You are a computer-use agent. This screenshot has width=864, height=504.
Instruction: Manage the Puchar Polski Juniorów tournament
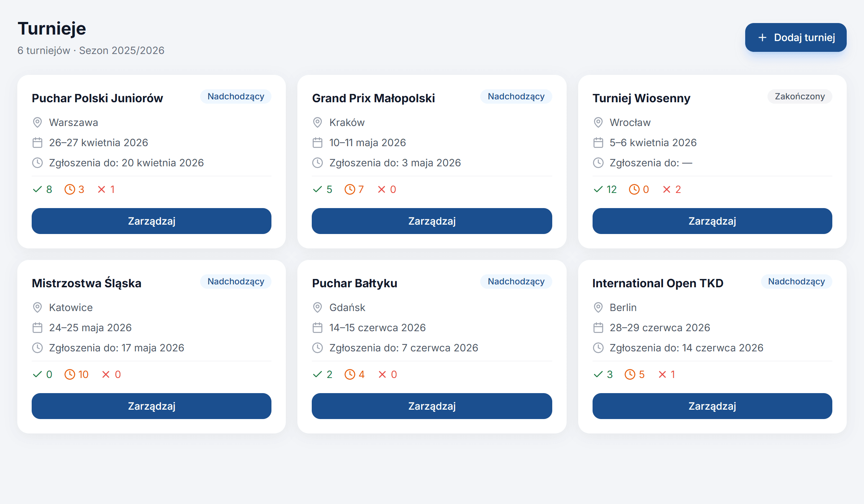[152, 221]
